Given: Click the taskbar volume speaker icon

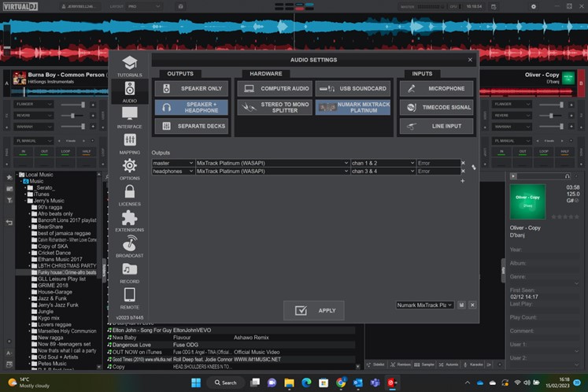Looking at the screenshot, I should pyautogui.click(x=527, y=383).
